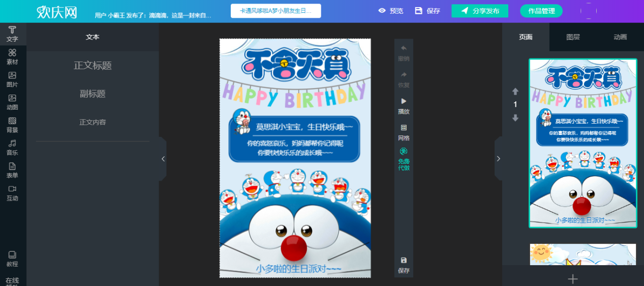Image resolution: width=644 pixels, height=286 pixels.
Task: Click the user avatar in top bar
Action: [x=588, y=11]
